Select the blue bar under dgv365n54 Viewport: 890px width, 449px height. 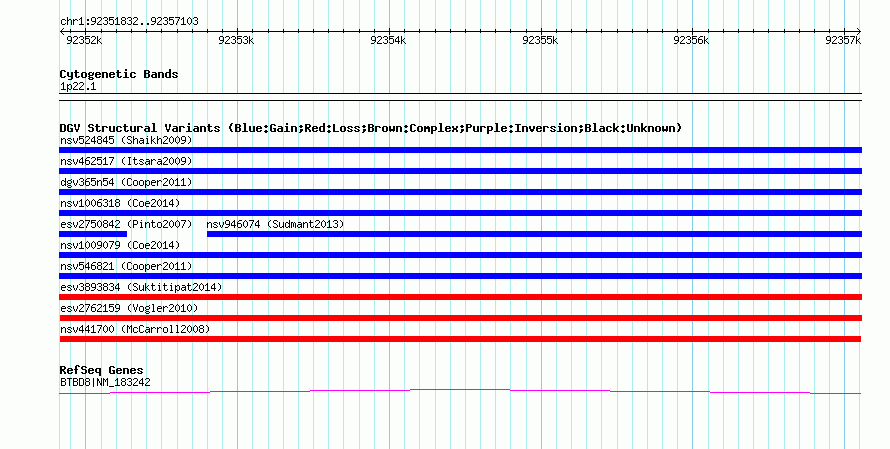click(x=460, y=192)
